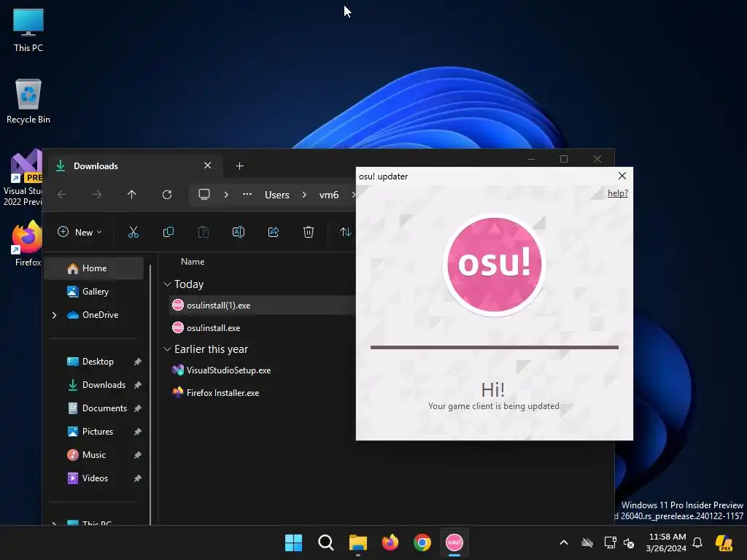Collapse the Today group

tap(167, 284)
